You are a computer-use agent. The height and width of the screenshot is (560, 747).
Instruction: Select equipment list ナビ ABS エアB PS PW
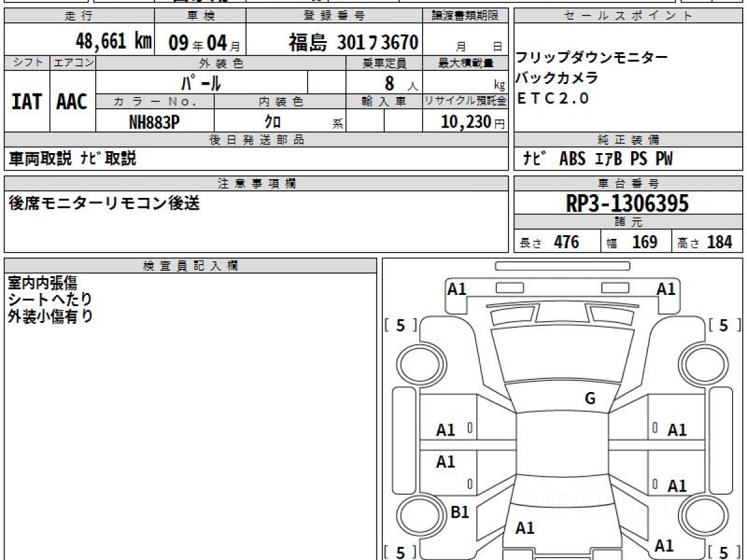click(x=598, y=159)
